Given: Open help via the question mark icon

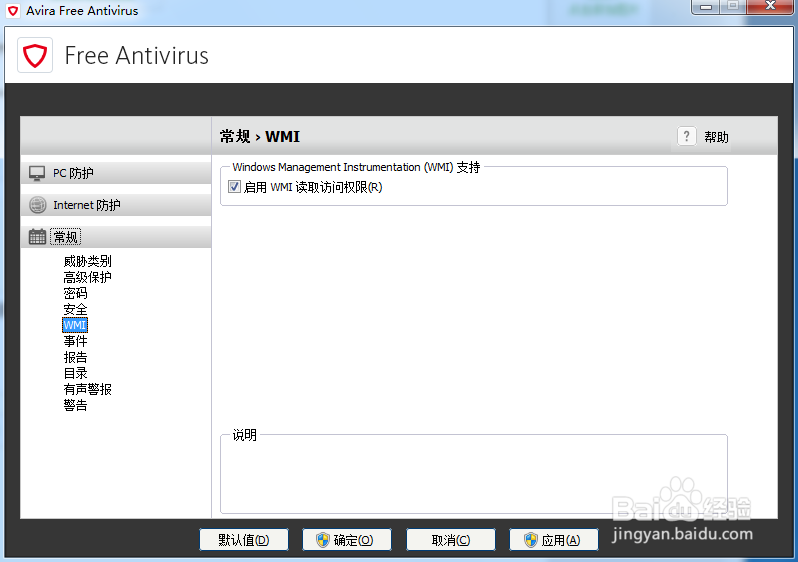Looking at the screenshot, I should tap(687, 136).
